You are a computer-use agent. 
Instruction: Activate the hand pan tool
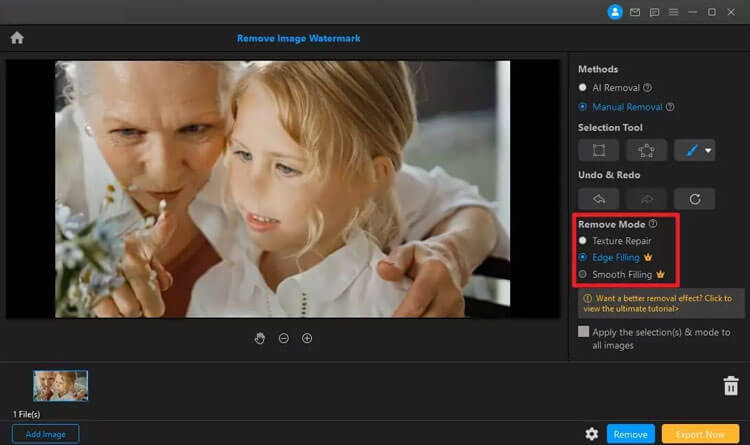click(260, 338)
